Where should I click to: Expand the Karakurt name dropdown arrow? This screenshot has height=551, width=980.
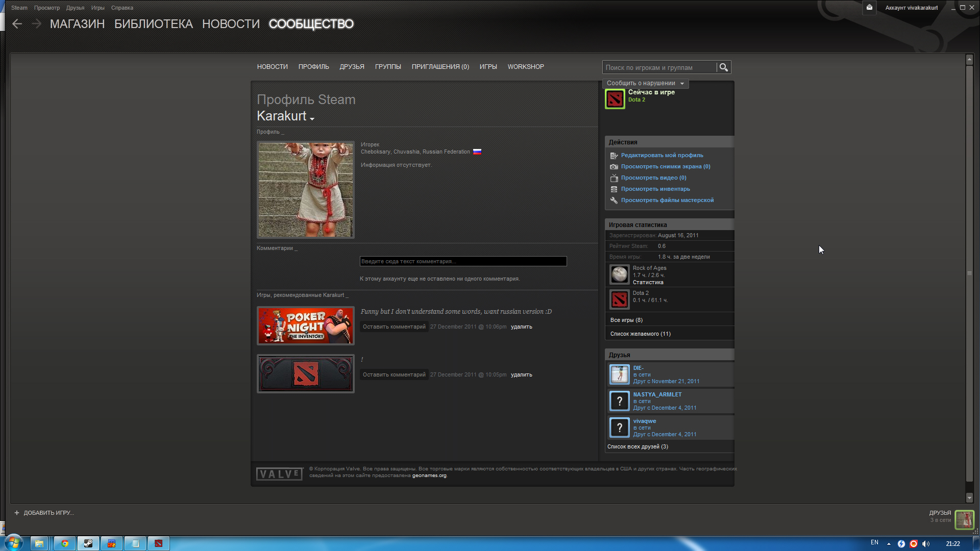click(312, 118)
